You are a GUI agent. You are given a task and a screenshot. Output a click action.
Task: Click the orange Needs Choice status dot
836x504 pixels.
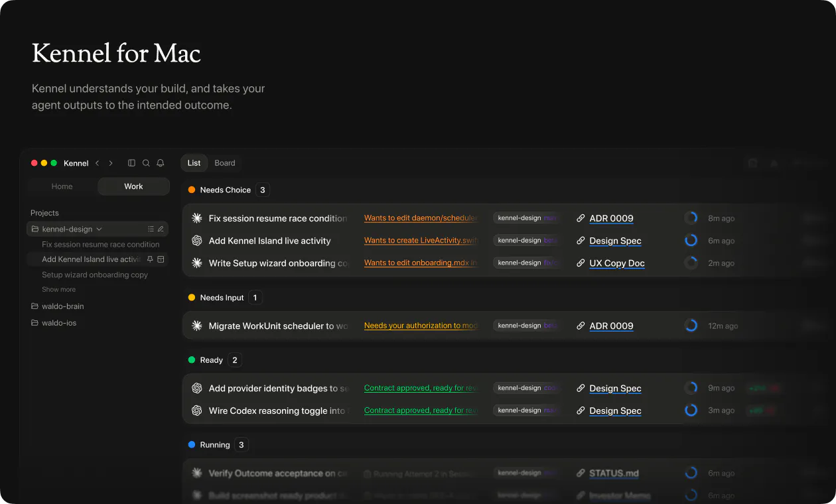pos(192,190)
